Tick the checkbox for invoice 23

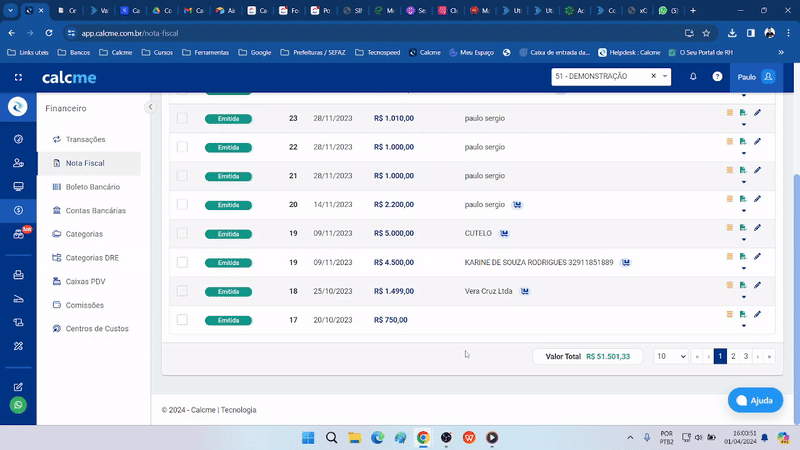(x=182, y=118)
